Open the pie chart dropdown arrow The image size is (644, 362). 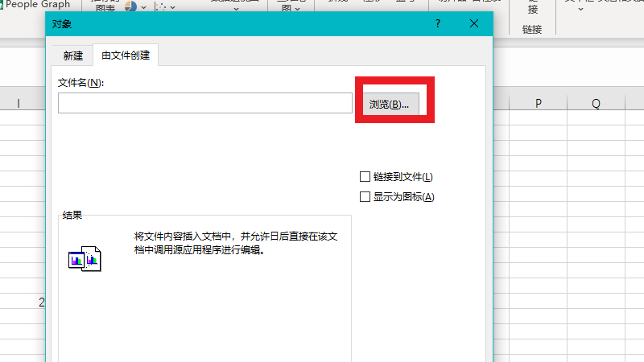point(143,7)
